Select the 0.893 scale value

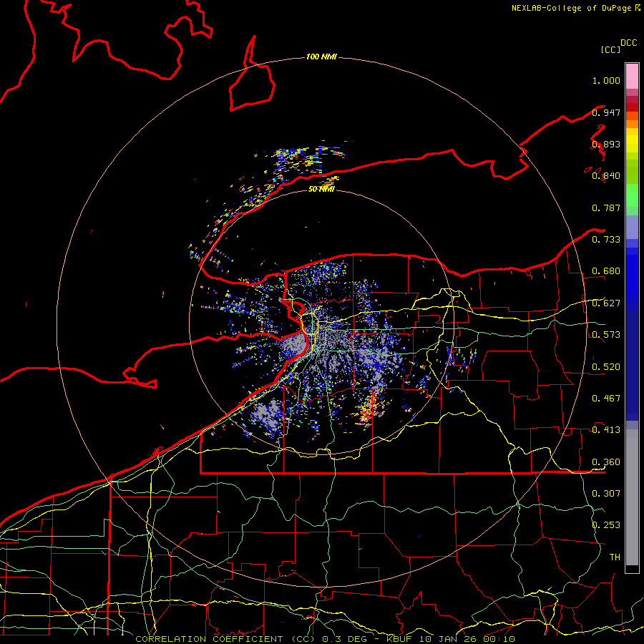coord(606,144)
